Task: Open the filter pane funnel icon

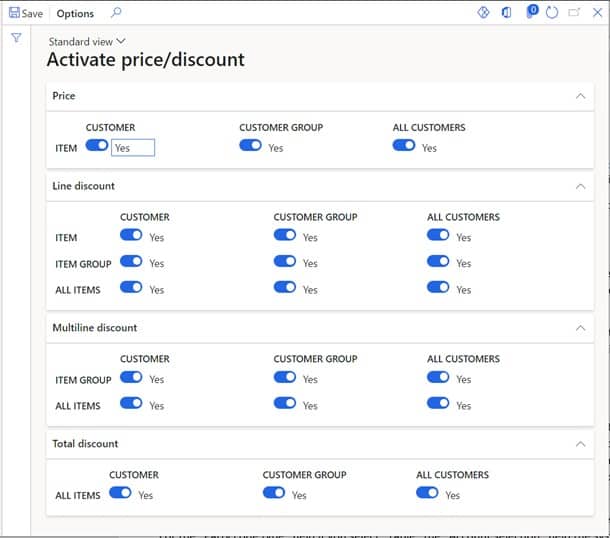Action: (16, 38)
